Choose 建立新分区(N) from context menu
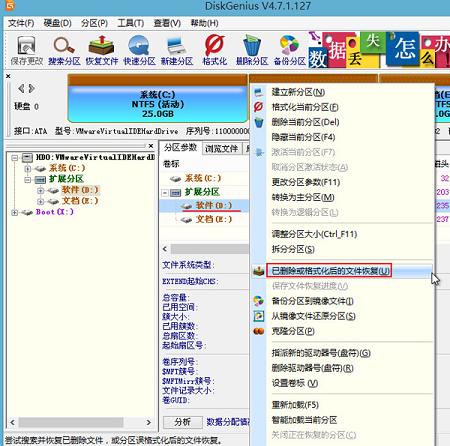The image size is (450, 446). [343, 92]
